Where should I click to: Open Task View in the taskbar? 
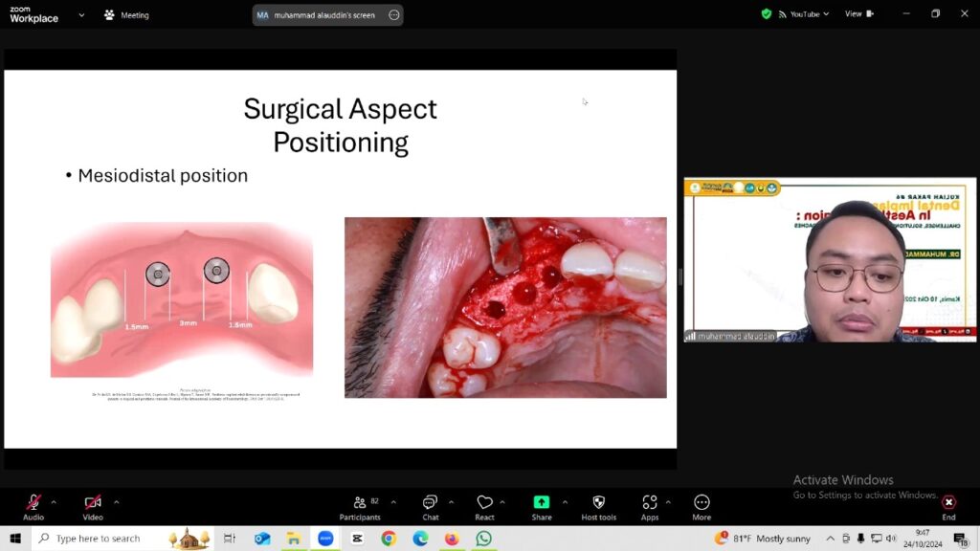pyautogui.click(x=230, y=538)
